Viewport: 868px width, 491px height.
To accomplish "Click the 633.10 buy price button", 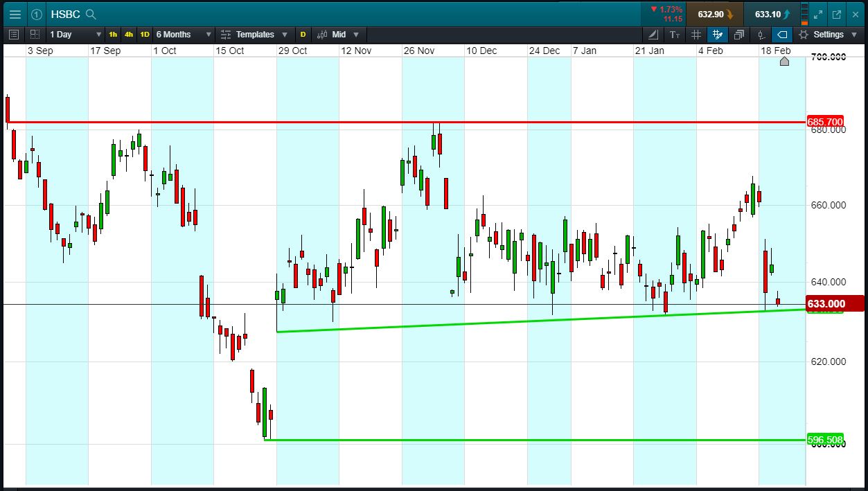I will [772, 14].
